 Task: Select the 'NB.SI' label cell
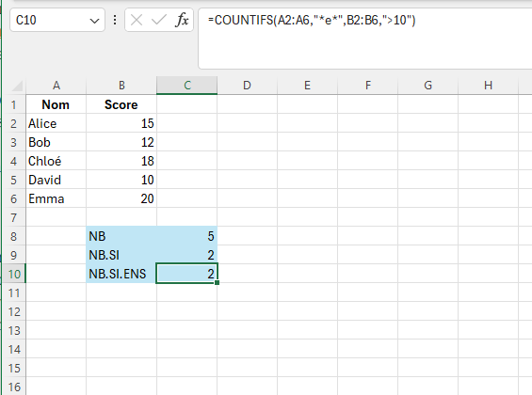(x=121, y=255)
